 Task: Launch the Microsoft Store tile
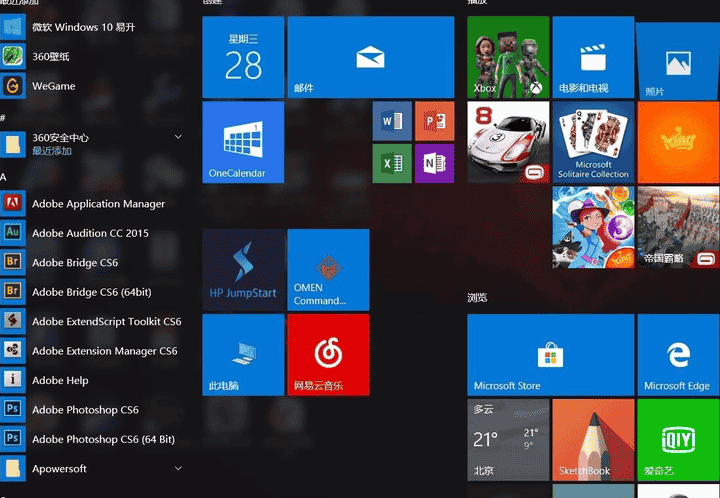tap(550, 354)
